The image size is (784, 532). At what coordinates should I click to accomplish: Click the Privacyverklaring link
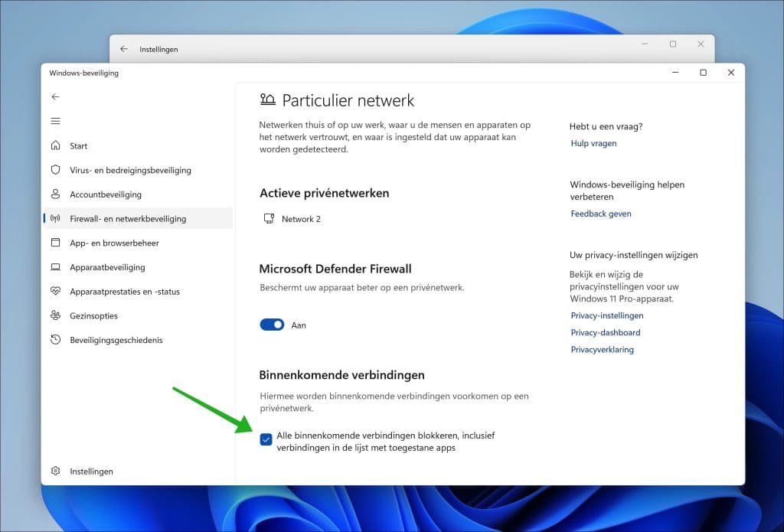(602, 349)
